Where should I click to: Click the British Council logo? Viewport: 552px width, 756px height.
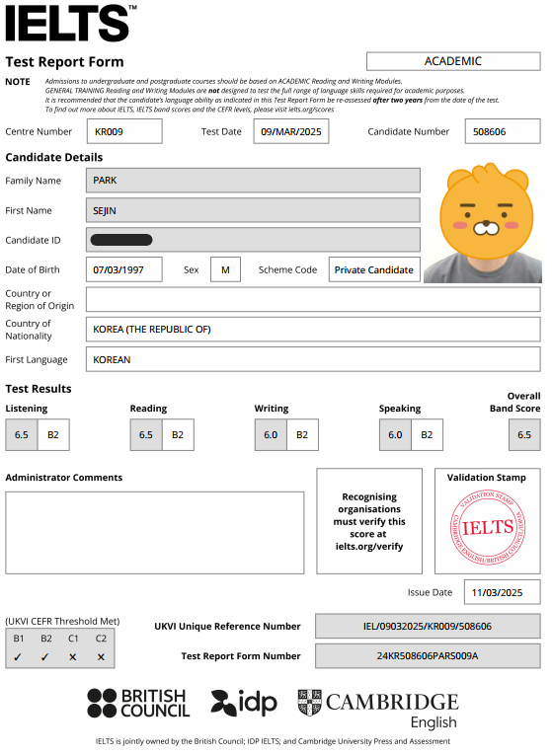[138, 704]
